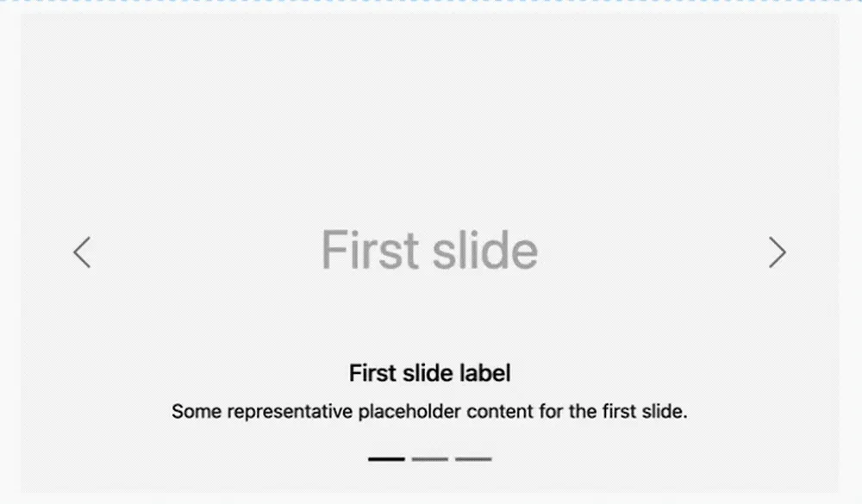This screenshot has width=862, height=504.
Task: Click the word "the" in the caption
Action: [583, 412]
